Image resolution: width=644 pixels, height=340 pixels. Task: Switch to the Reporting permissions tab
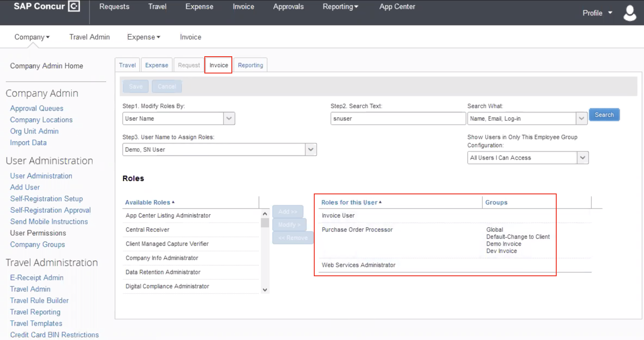[x=250, y=65]
